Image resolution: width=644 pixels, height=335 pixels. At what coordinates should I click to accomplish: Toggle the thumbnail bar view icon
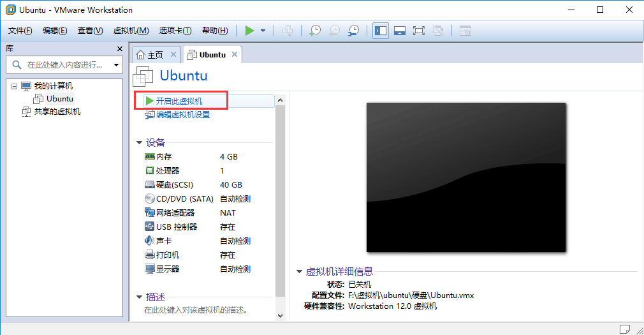pos(400,31)
